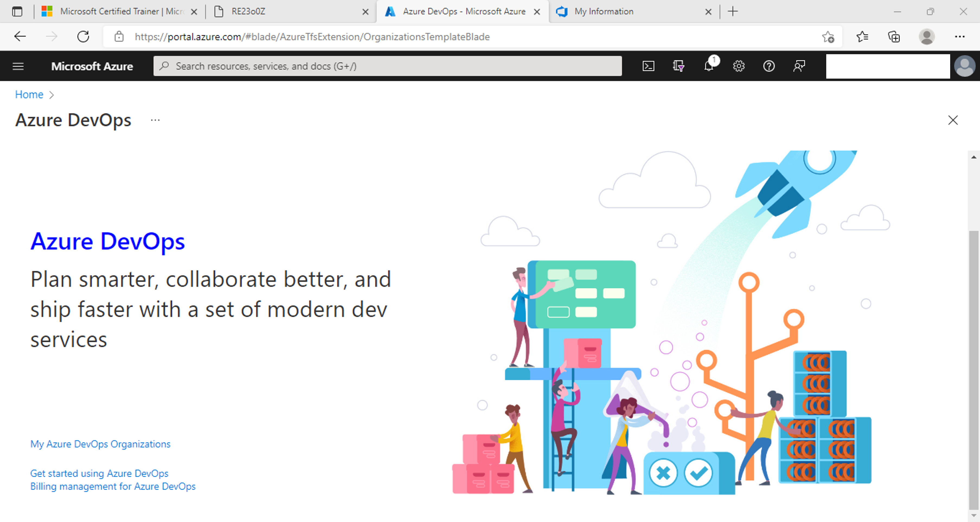Go to Home breadcrumb link
This screenshot has width=980, height=522.
click(x=29, y=95)
